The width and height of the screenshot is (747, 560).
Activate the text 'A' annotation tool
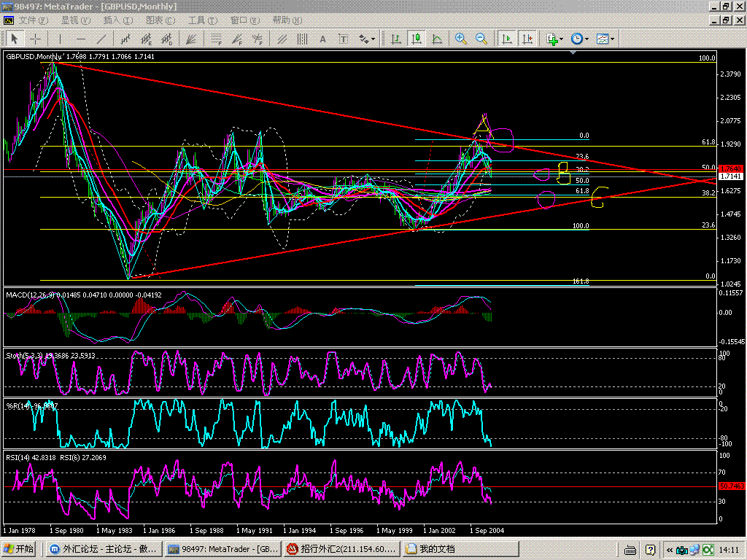click(x=322, y=39)
